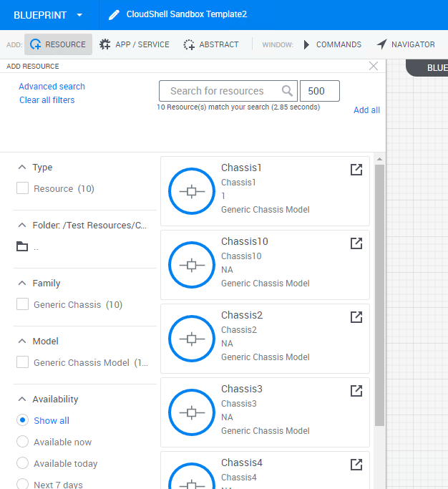Switch to App / Service add mode
This screenshot has width=448, height=489.
point(135,44)
